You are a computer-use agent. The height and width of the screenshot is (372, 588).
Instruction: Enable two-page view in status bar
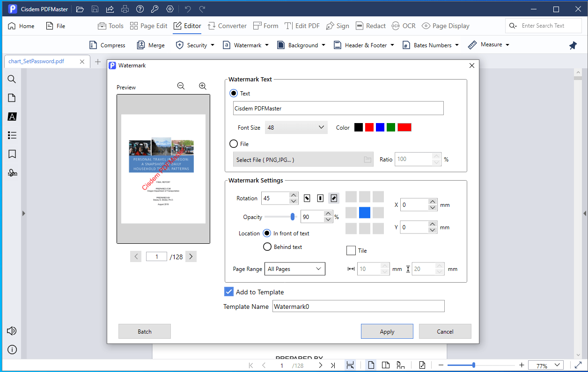coord(386,365)
